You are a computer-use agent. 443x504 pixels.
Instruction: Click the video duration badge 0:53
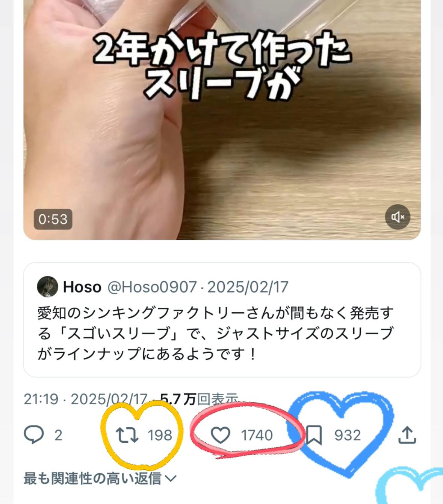(53, 219)
